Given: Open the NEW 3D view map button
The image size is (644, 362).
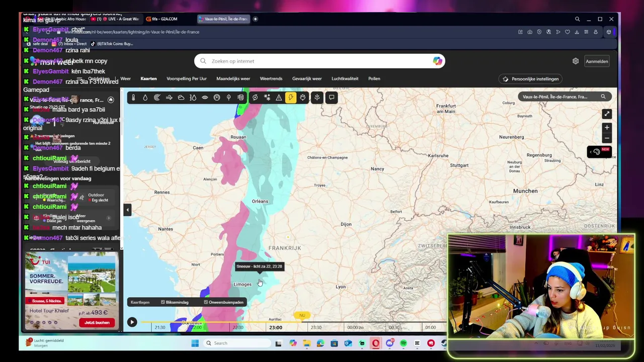Looking at the screenshot, I should [600, 152].
